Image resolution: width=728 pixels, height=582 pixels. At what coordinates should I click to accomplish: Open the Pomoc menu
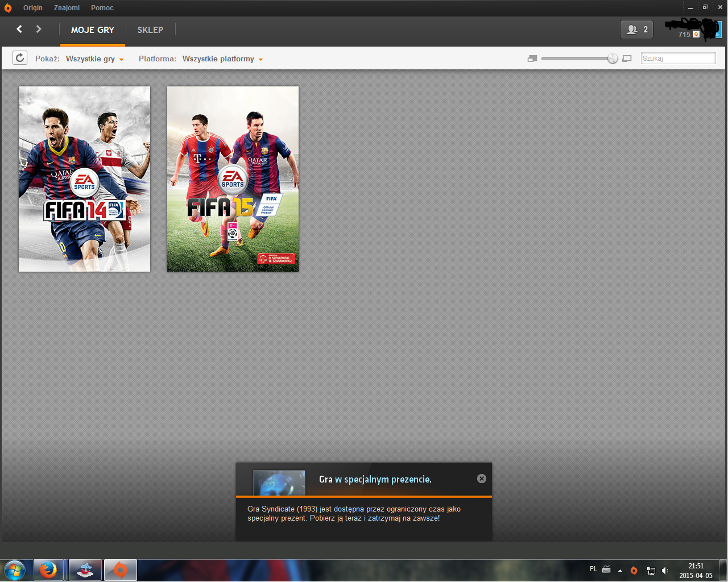point(102,8)
